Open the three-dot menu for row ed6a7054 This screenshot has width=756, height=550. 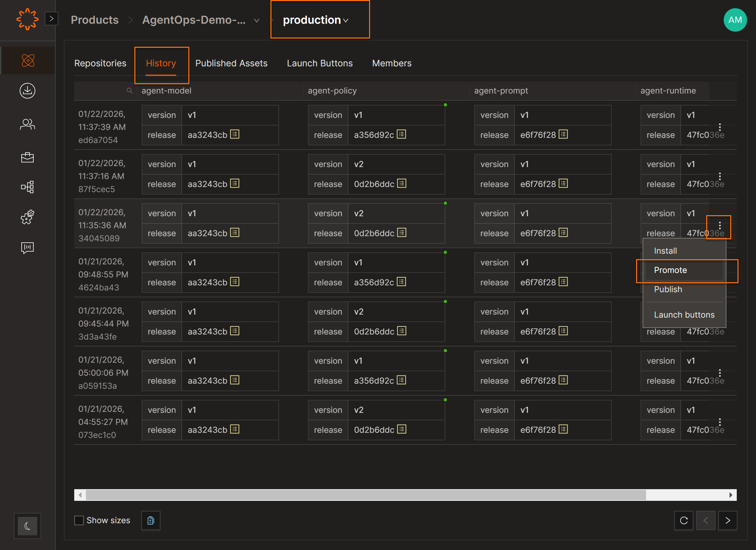(720, 127)
